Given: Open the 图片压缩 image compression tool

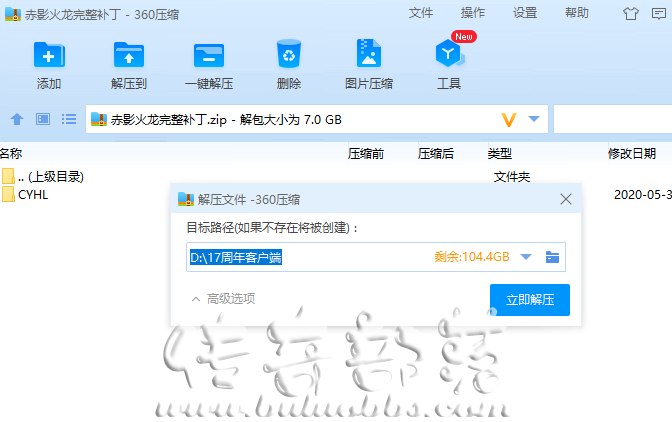Looking at the screenshot, I should coord(369,53).
